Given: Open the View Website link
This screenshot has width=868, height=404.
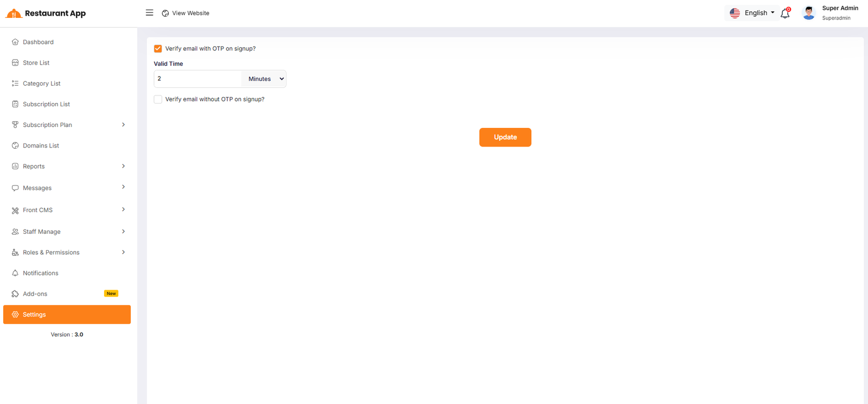Looking at the screenshot, I should [186, 13].
